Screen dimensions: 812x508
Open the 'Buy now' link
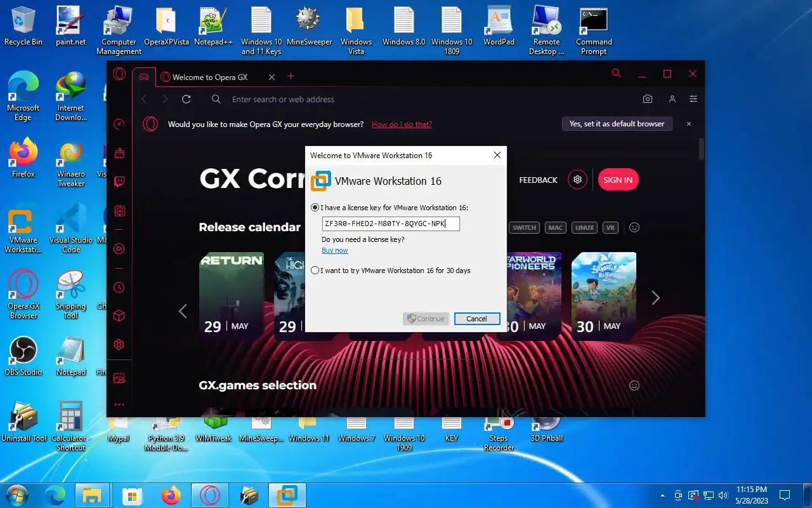pyautogui.click(x=334, y=250)
